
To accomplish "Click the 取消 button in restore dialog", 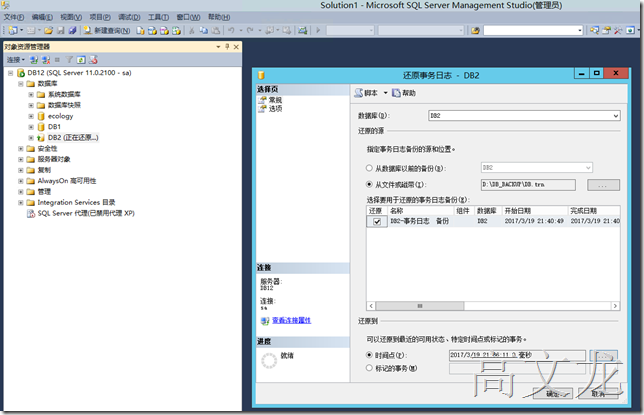I will (x=598, y=394).
